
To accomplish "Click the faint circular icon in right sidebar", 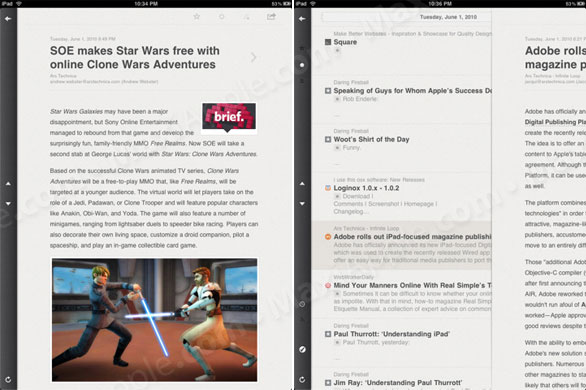I will click(302, 304).
